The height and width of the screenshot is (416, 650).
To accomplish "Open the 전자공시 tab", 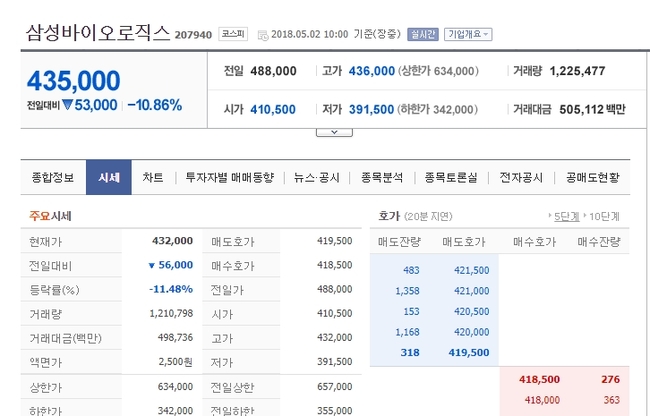I will [x=521, y=177].
